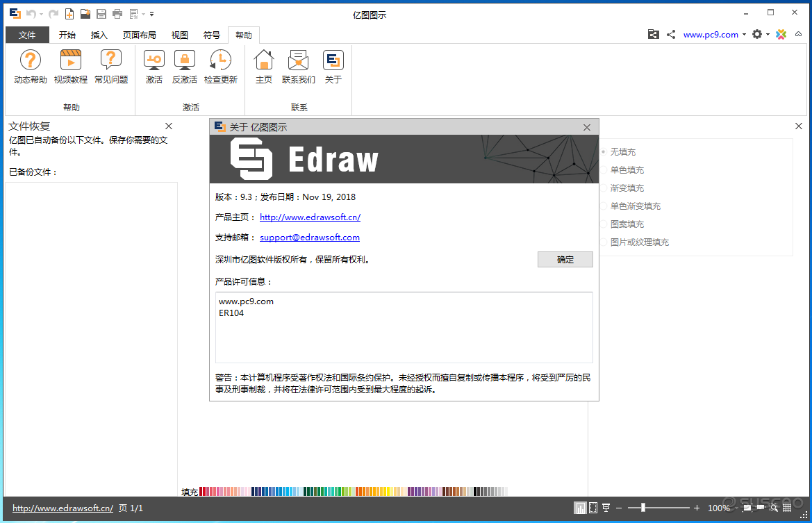Screen dimensions: 812x523
Task: Click the 联系我们 contact us icon
Action: tap(298, 66)
